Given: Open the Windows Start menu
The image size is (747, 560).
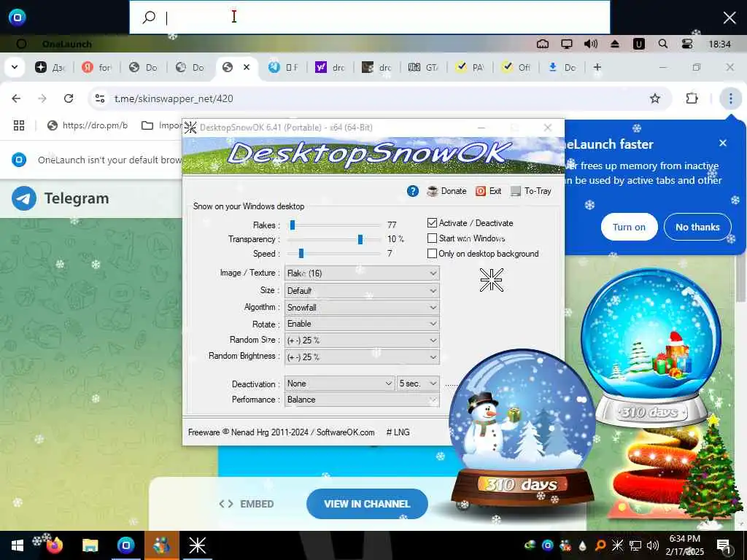Looking at the screenshot, I should (18, 545).
